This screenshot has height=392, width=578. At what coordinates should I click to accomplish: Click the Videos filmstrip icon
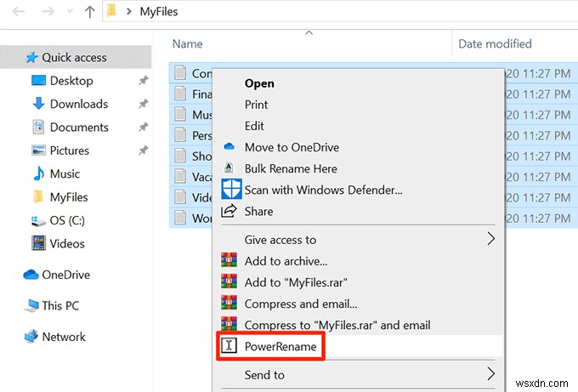pyautogui.click(x=39, y=243)
